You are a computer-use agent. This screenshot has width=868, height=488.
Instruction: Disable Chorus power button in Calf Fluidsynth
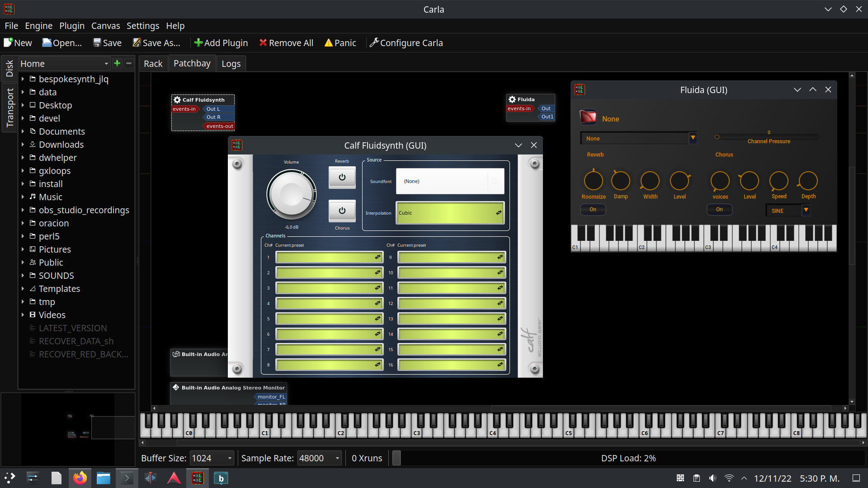tap(342, 210)
